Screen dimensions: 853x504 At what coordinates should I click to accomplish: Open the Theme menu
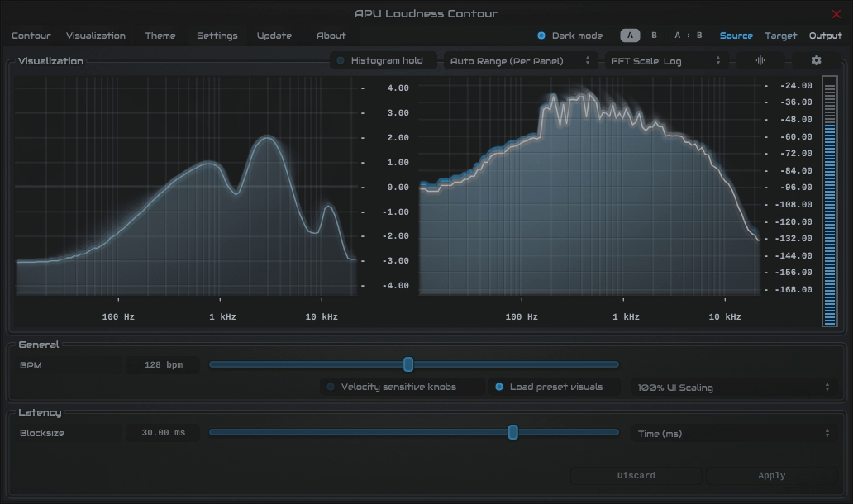pos(160,36)
